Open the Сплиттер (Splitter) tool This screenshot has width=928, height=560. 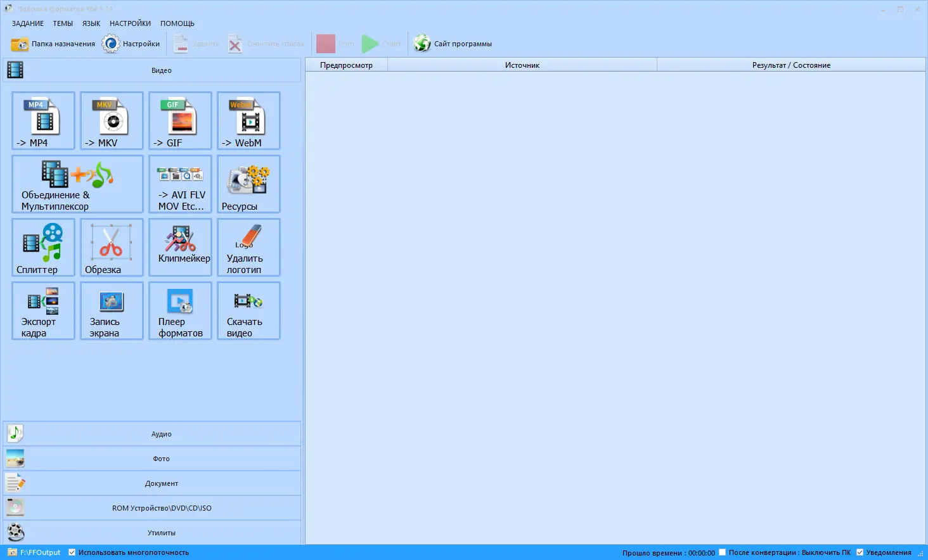tap(42, 247)
